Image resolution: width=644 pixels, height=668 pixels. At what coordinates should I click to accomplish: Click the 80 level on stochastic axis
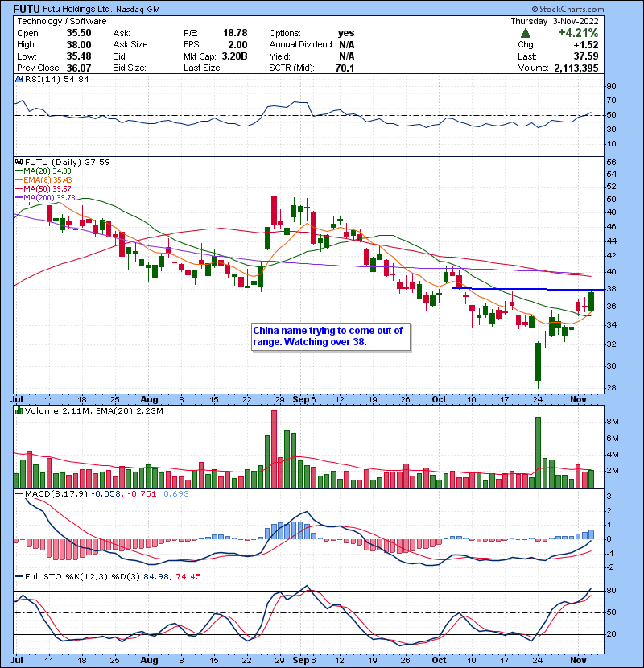611,591
